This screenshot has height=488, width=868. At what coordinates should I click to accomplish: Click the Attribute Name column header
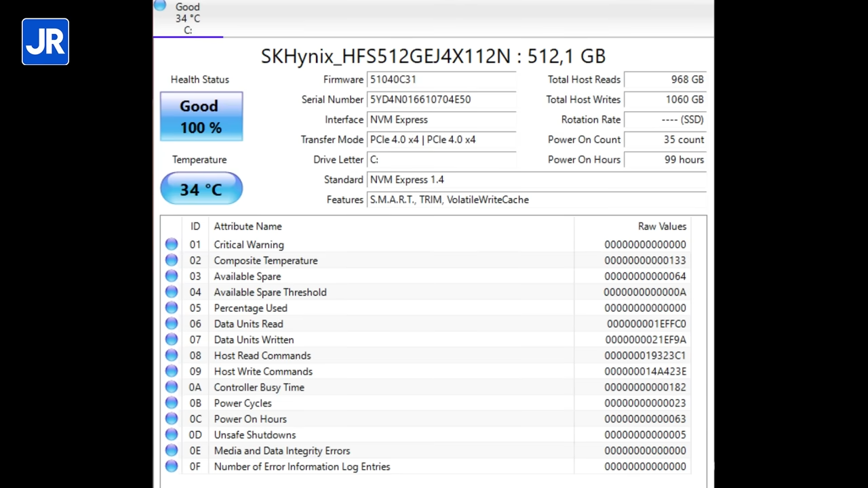click(x=248, y=226)
